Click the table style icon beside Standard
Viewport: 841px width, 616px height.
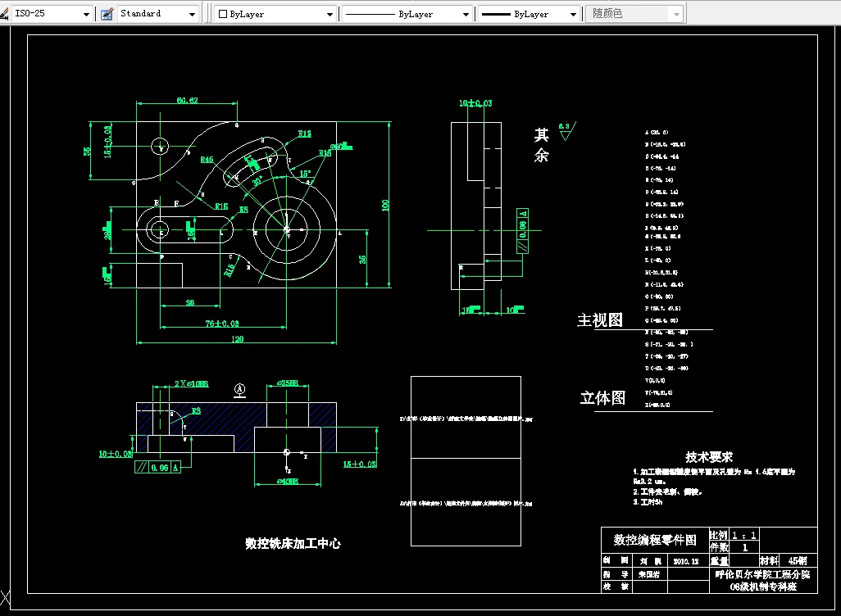click(x=107, y=14)
